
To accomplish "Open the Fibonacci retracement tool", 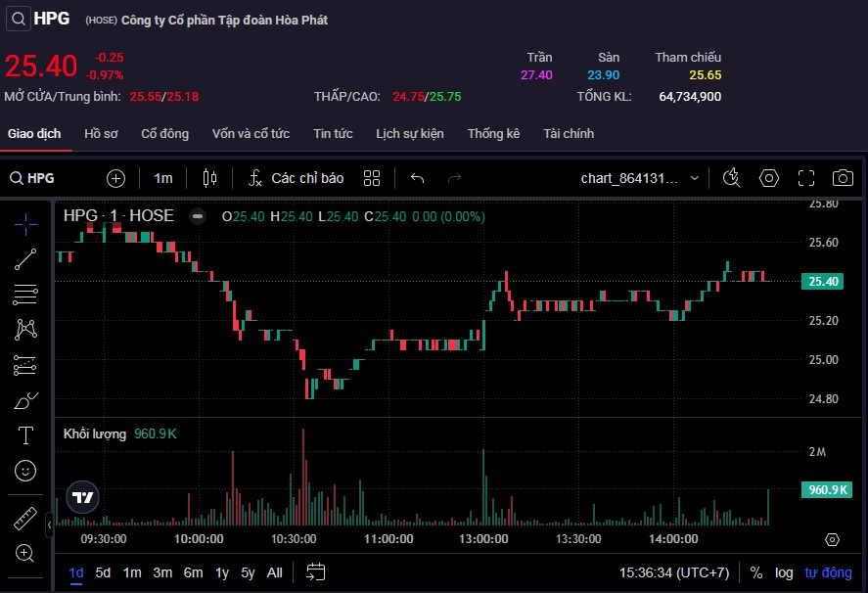I will (x=26, y=295).
